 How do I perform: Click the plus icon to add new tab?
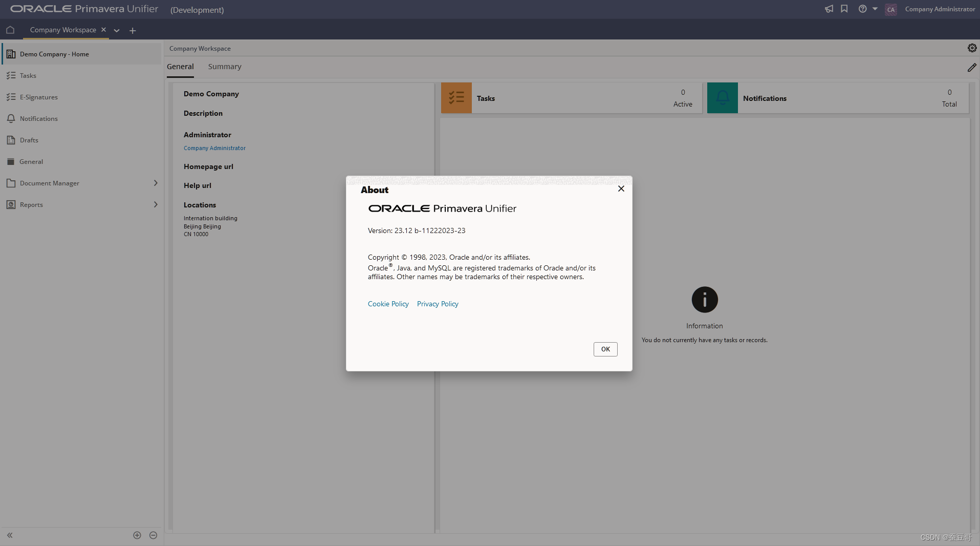click(x=133, y=30)
